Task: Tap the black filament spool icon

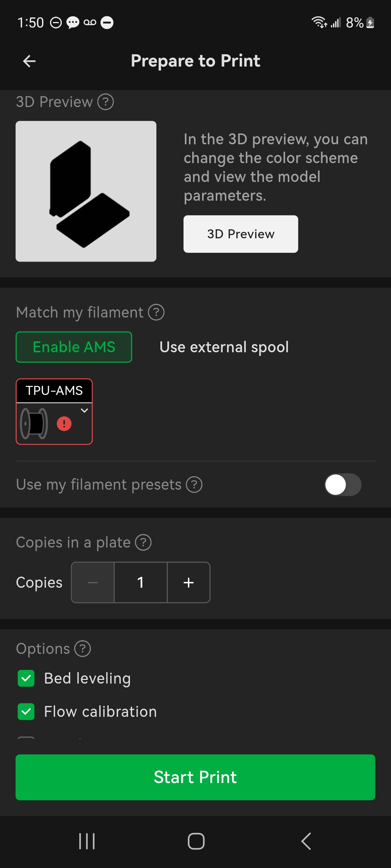Action: [x=34, y=424]
